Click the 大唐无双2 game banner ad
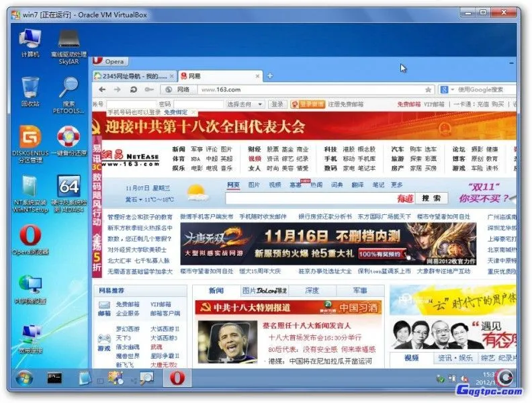Screen dimensions: 532x403 pos(328,244)
